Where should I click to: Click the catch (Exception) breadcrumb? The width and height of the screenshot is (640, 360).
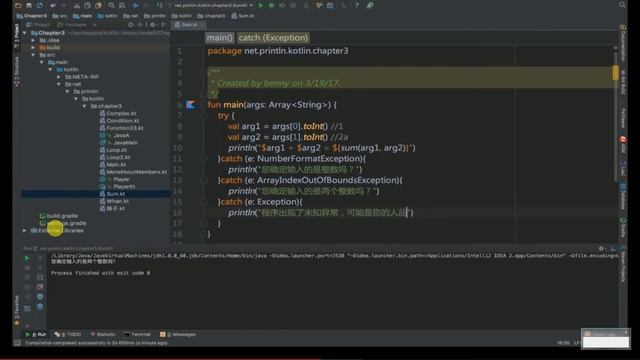[273, 38]
